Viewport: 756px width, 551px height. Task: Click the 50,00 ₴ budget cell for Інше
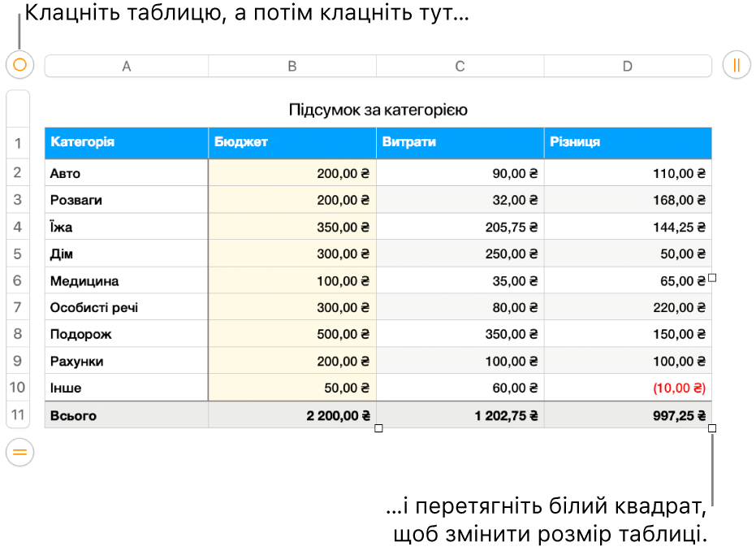tap(292, 388)
